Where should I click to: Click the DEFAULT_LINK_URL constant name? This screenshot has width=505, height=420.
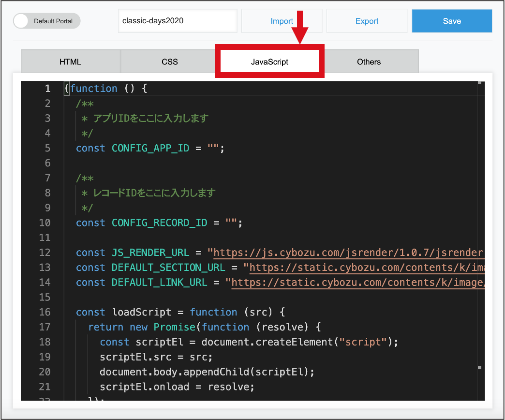pyautogui.click(x=160, y=282)
